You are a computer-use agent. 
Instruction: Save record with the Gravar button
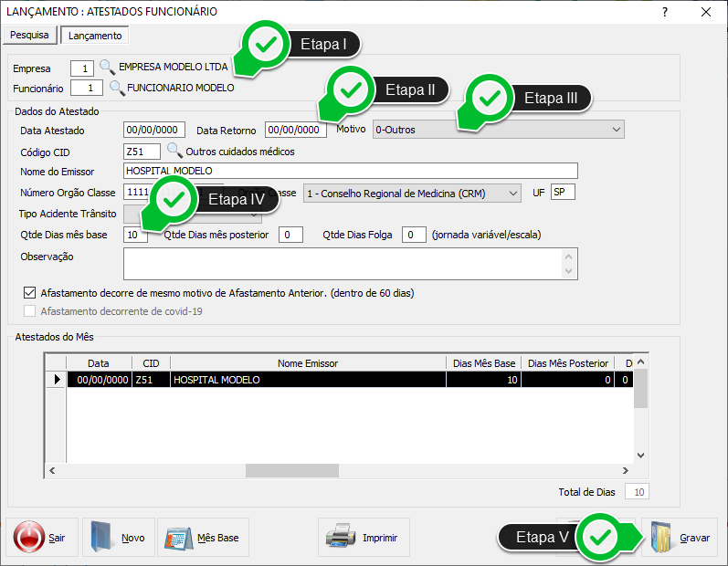tap(679, 538)
